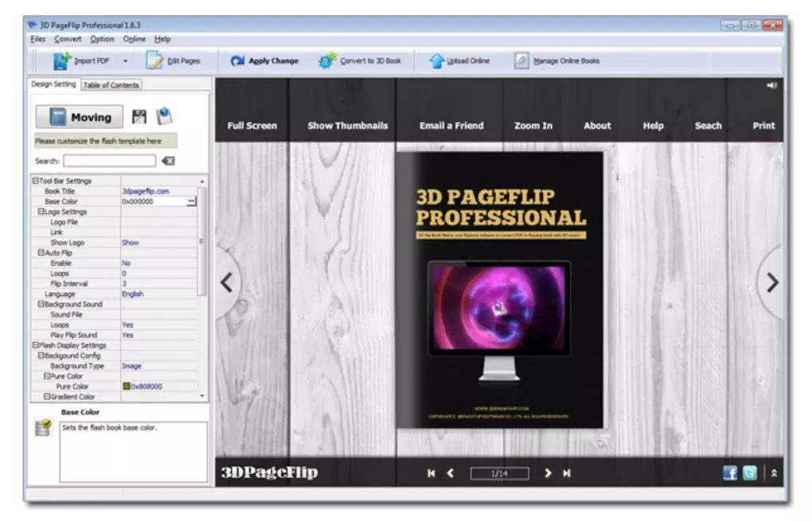The width and height of the screenshot is (812, 522).
Task: Click the Upload Online icon
Action: pyautogui.click(x=435, y=60)
